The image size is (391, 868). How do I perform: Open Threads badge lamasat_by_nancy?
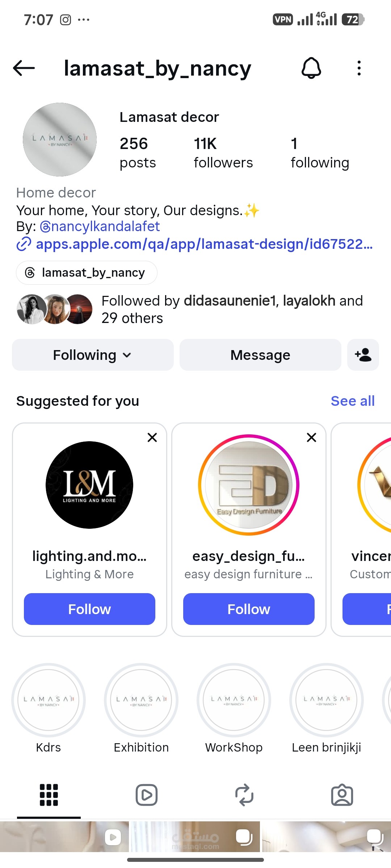coord(87,273)
